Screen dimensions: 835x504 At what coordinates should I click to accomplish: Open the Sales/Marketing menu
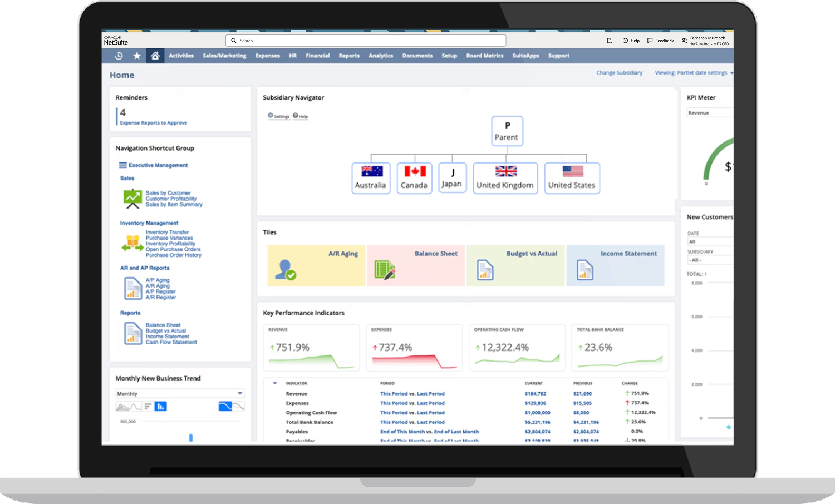click(224, 56)
